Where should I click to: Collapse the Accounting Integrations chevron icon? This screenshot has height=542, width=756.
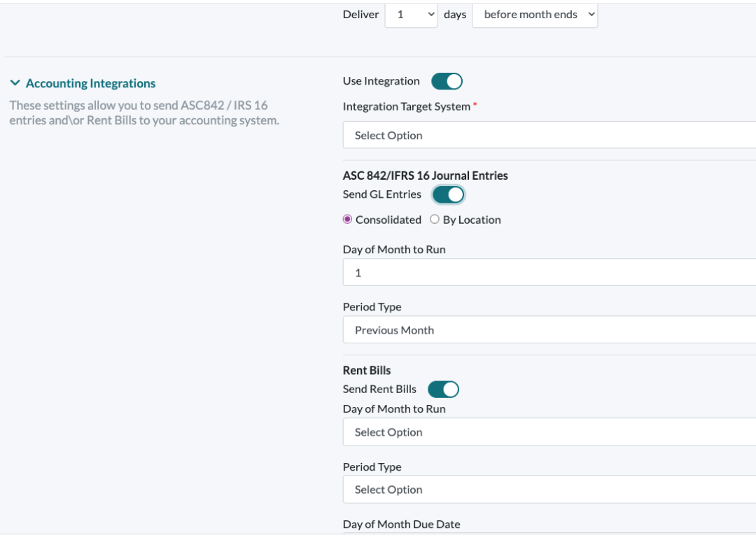(x=15, y=83)
